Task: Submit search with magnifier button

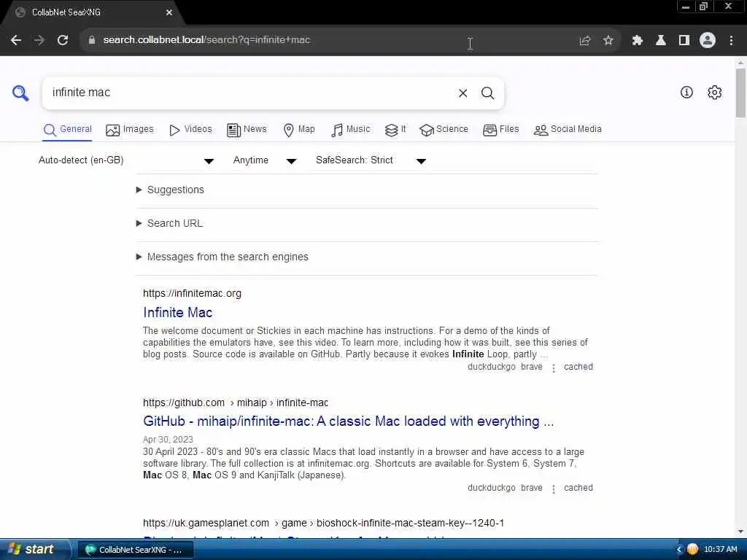Action: coord(487,93)
